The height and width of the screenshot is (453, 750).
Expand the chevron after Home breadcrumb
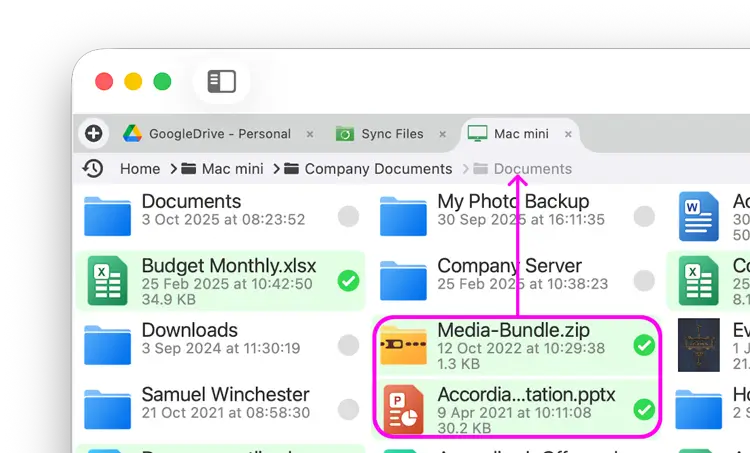pyautogui.click(x=173, y=169)
